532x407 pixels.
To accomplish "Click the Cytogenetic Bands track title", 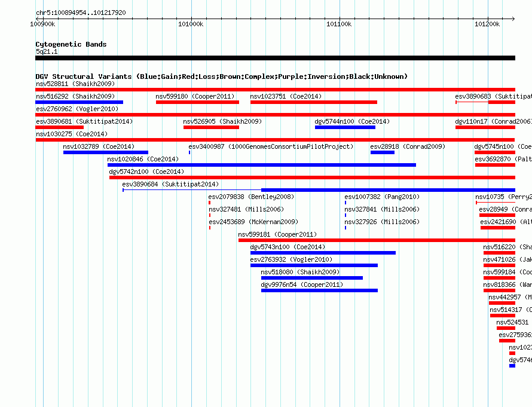I will [x=71, y=44].
